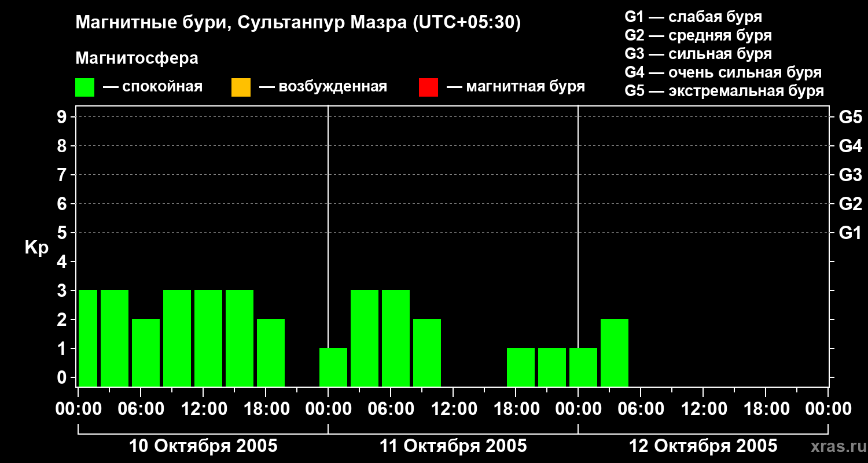Click the Kp 3 bar over 06:00 on 11 Октября

pyautogui.click(x=396, y=338)
